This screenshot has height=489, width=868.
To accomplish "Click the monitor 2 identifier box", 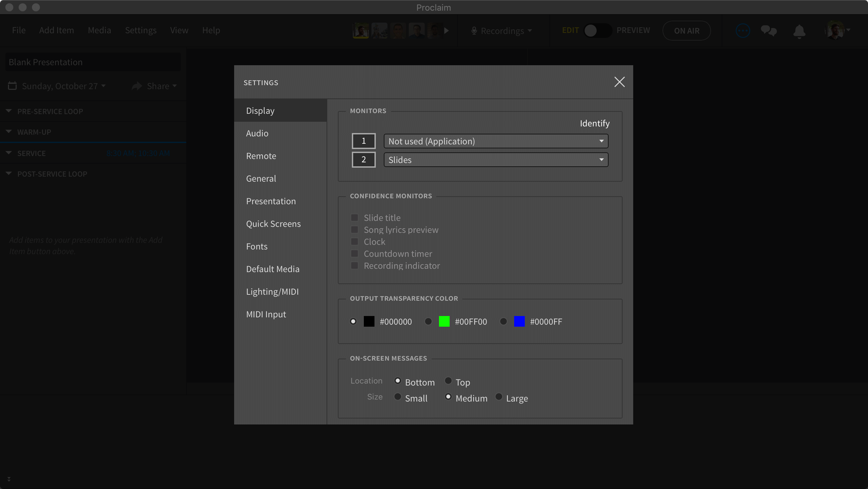I will 363,159.
